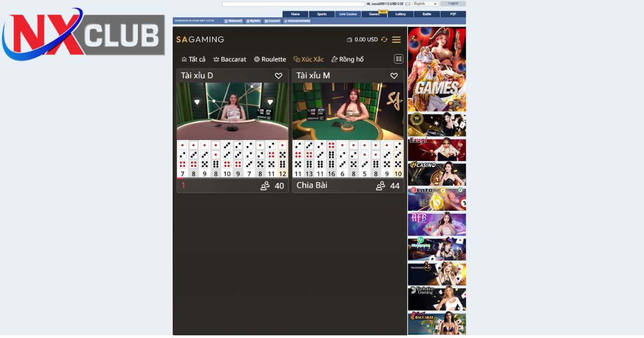Open the P2P menu tab

click(453, 14)
